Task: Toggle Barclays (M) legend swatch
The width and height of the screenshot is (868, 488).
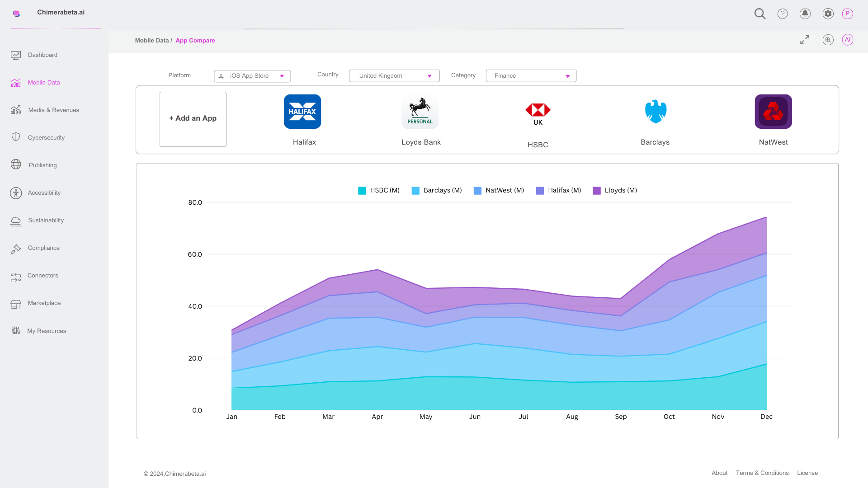Action: pyautogui.click(x=415, y=191)
